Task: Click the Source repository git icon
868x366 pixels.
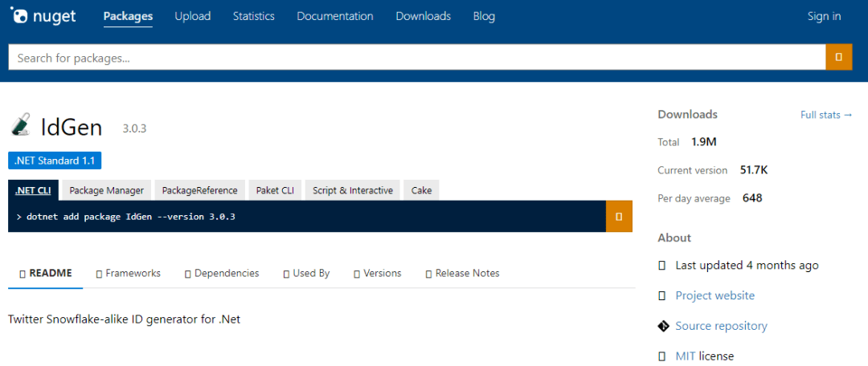Action: point(663,326)
